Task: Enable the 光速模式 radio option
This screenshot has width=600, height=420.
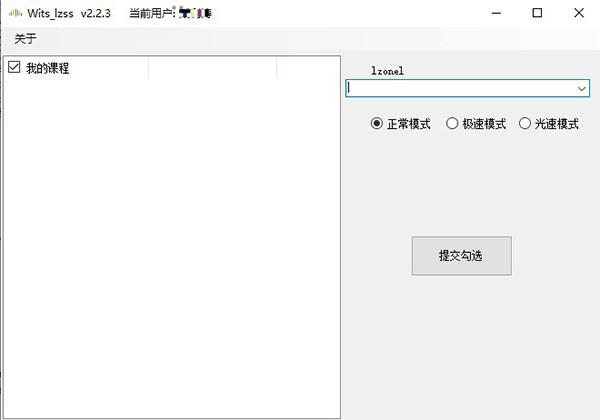Action: [525, 124]
